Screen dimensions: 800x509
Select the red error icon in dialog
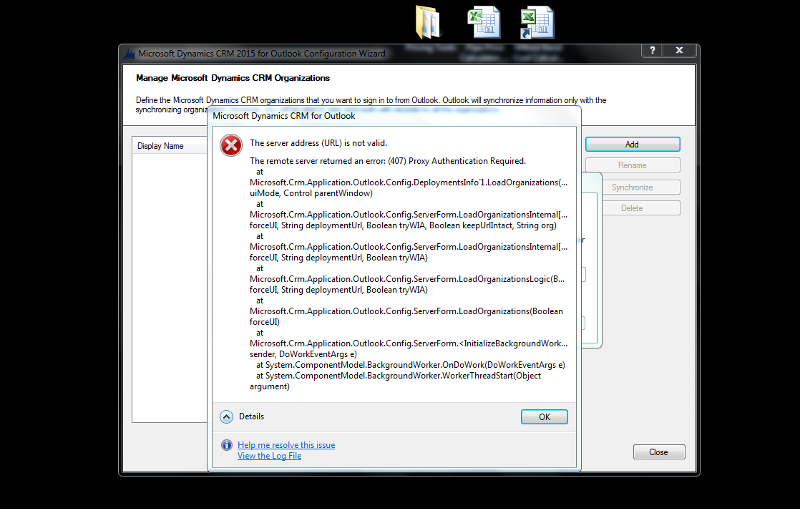coord(231,146)
